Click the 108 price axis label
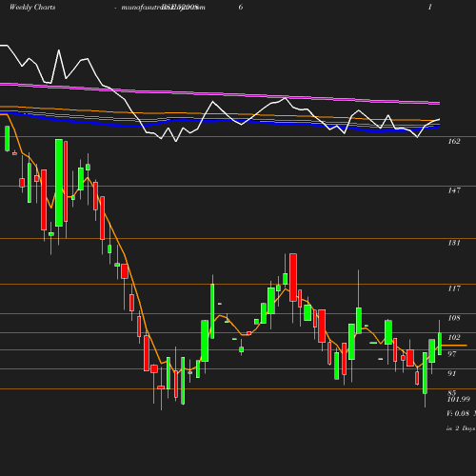 click(454, 318)
